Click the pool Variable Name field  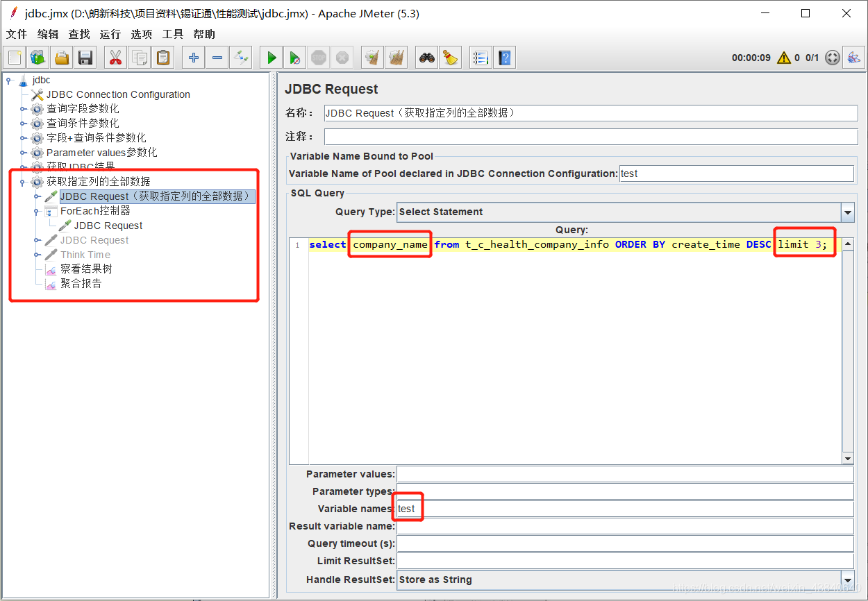(x=737, y=173)
